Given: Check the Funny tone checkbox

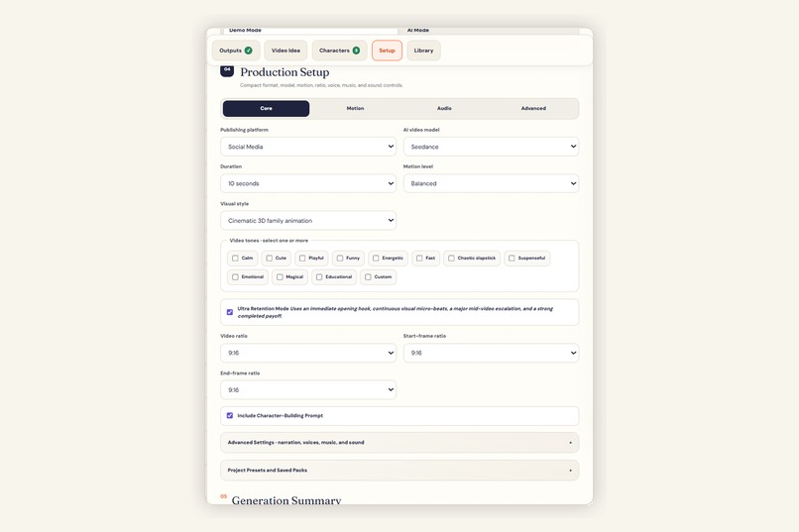Looking at the screenshot, I should 340,259.
